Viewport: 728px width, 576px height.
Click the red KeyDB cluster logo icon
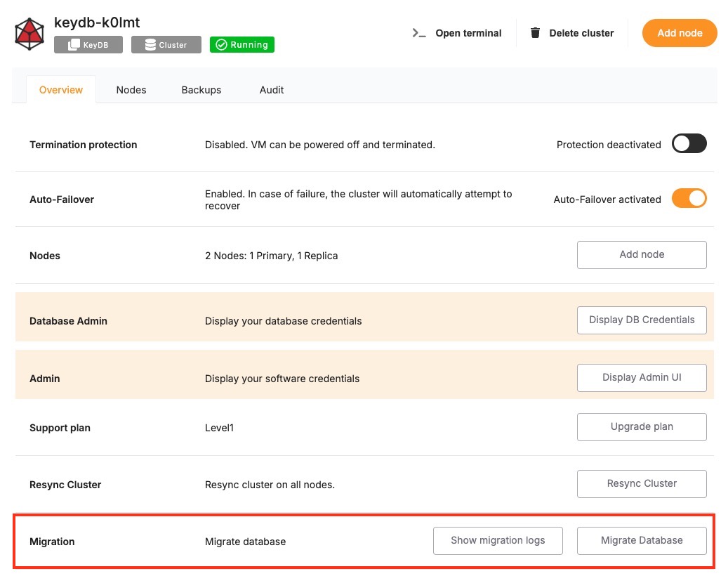(x=29, y=34)
